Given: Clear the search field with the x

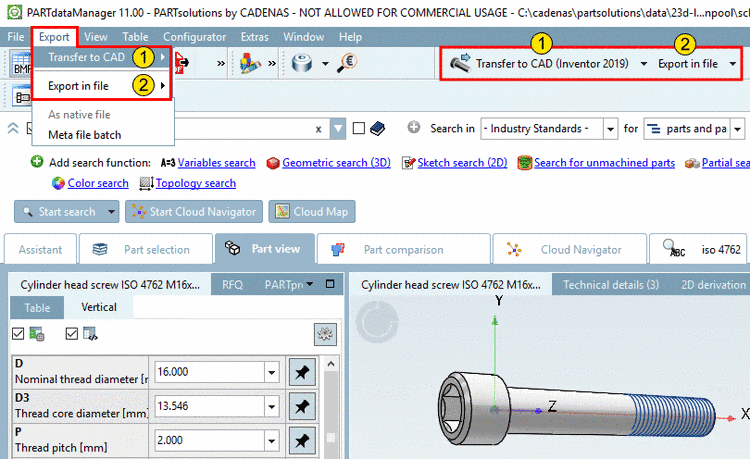Looking at the screenshot, I should 318,129.
